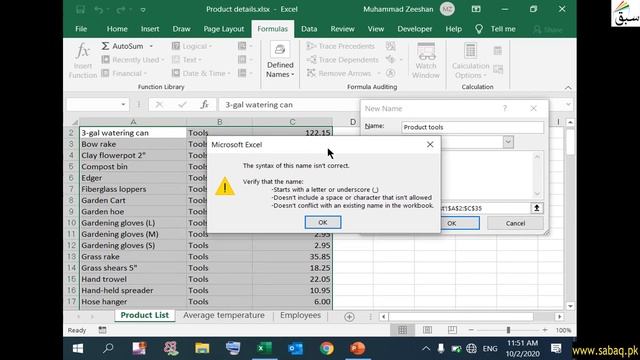Viewport: 640px width, 360px height.
Task: Switch to Page Break Preview in status bar
Action: pos(452,330)
